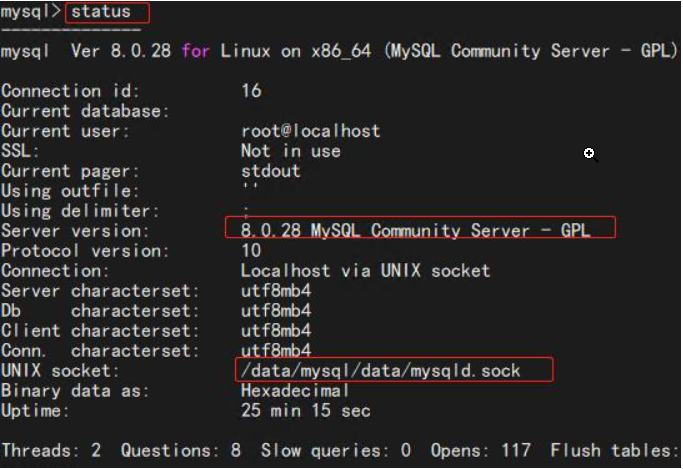Click the purple 'for' keyword

point(196,51)
